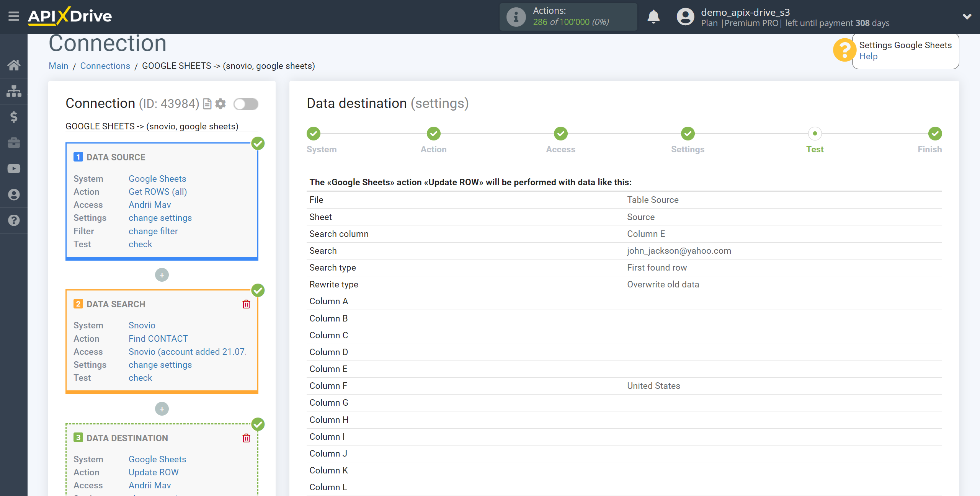Click the ApiX-Drive logo
Screen dimensions: 980x496
pos(70,16)
